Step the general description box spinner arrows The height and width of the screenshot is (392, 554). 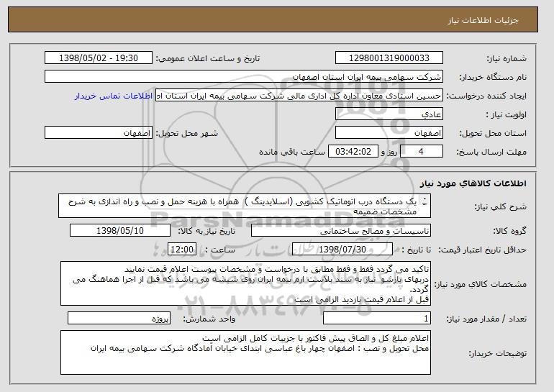click(424, 201)
